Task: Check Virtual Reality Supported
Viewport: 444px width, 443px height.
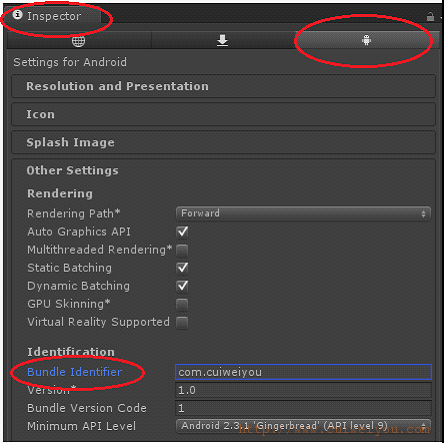Action: (182, 322)
